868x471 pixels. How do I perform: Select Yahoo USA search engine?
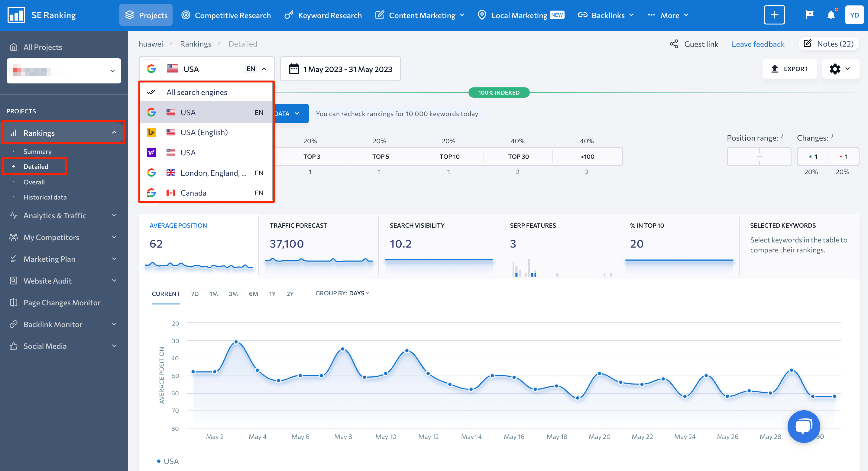[x=206, y=153]
